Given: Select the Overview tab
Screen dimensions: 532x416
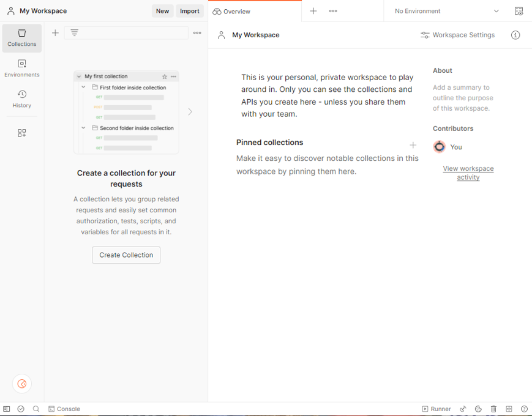Looking at the screenshot, I should 255,12.
